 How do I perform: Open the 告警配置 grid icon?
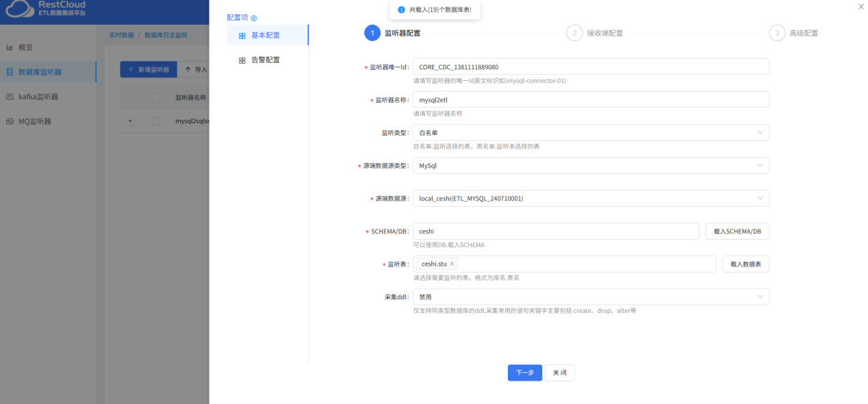(242, 60)
